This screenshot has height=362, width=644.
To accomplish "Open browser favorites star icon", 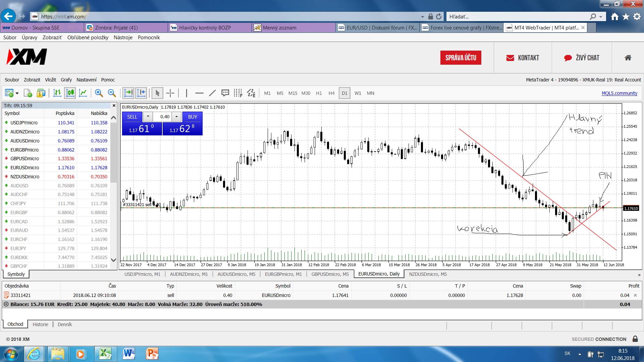I will [626, 16].
